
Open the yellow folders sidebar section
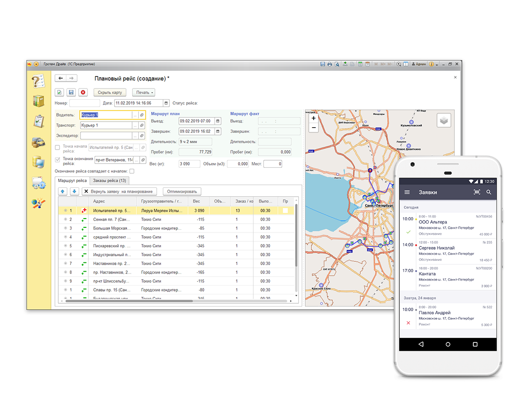pos(38,101)
